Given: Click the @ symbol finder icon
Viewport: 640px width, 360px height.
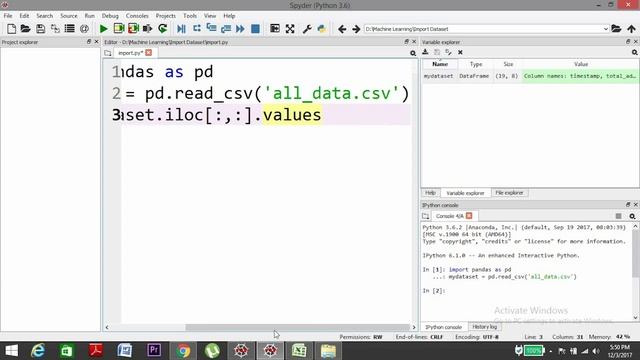Looking at the screenshot, I should (x=84, y=29).
